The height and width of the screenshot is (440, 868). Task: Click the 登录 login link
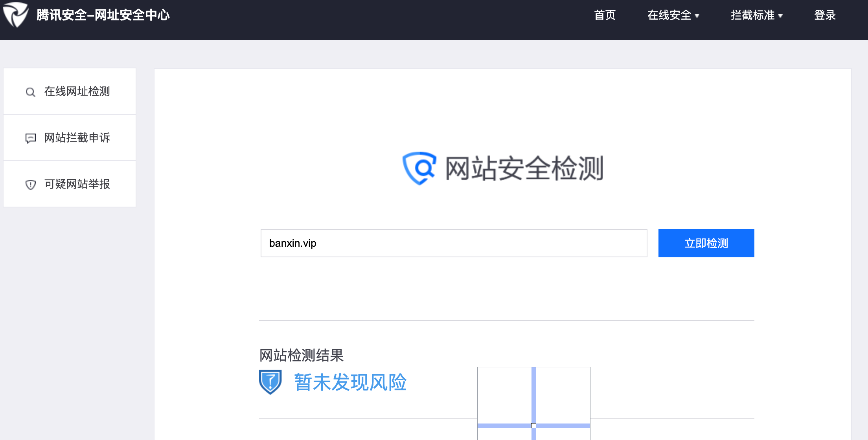pos(825,15)
